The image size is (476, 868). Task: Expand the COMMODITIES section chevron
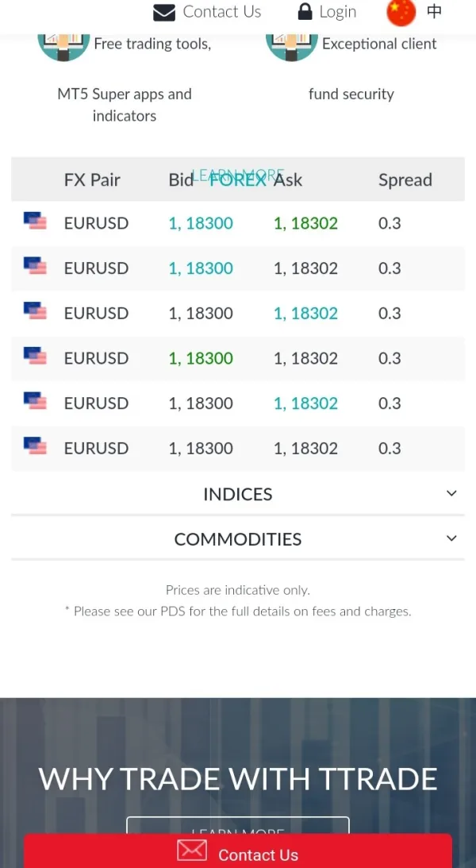tap(451, 538)
